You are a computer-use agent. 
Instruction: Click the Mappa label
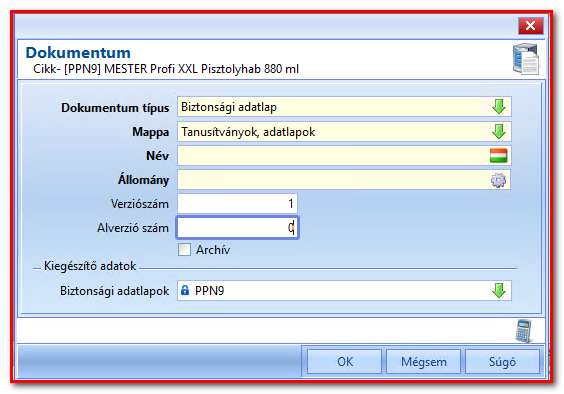click(150, 132)
